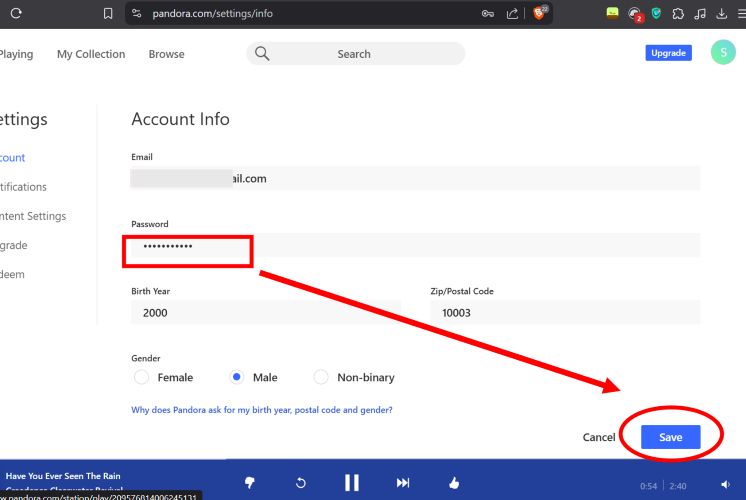Click Cancel to discard changes
The height and width of the screenshot is (500, 746).
coord(599,437)
